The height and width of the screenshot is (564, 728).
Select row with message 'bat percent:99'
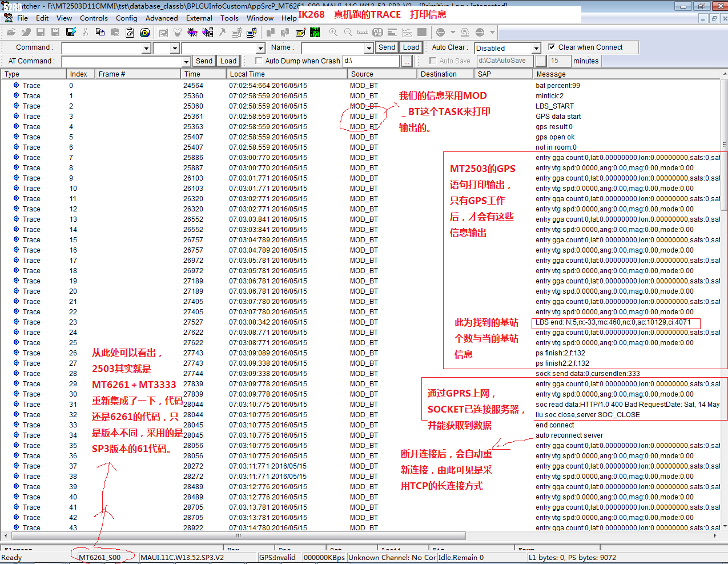[x=360, y=86]
